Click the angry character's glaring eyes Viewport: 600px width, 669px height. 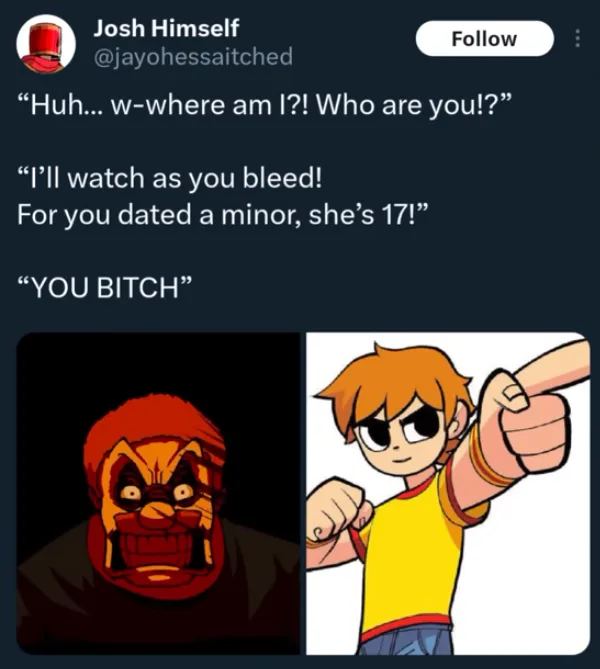157,491
